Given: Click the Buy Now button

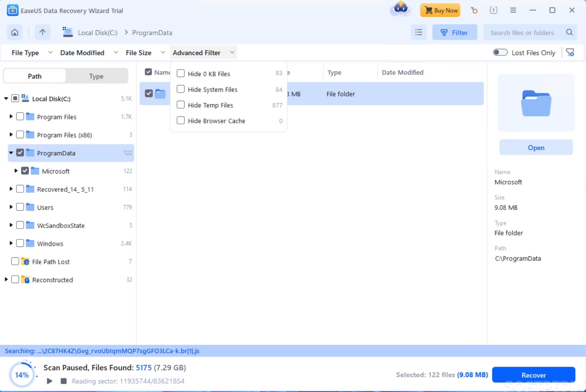Looking at the screenshot, I should pyautogui.click(x=440, y=10).
